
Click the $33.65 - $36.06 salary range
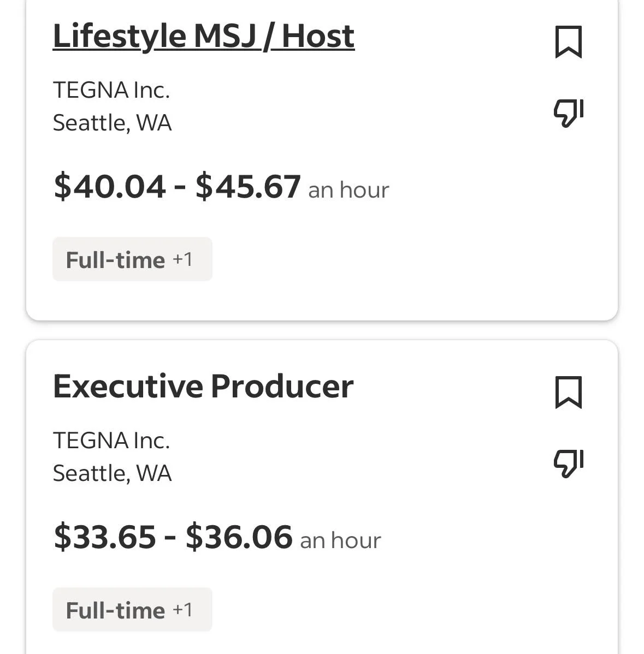tap(173, 537)
